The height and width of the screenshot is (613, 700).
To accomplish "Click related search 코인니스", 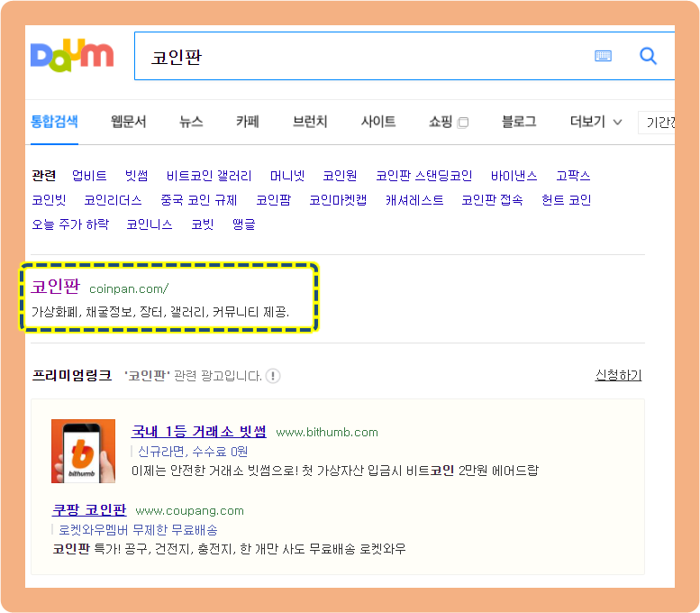I will pos(150,224).
